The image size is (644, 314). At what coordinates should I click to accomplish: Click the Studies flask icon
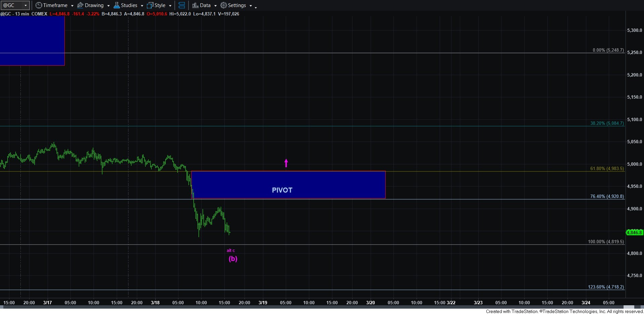pyautogui.click(x=117, y=5)
